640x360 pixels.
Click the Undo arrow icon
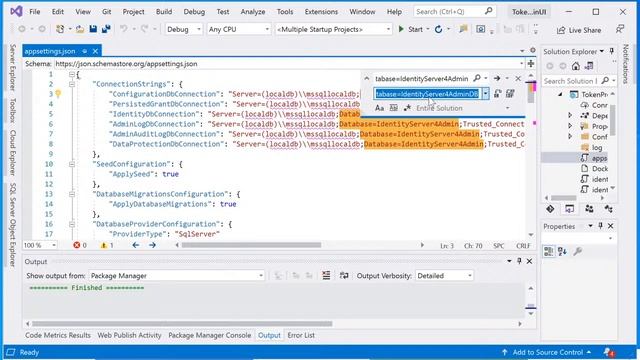(x=123, y=29)
